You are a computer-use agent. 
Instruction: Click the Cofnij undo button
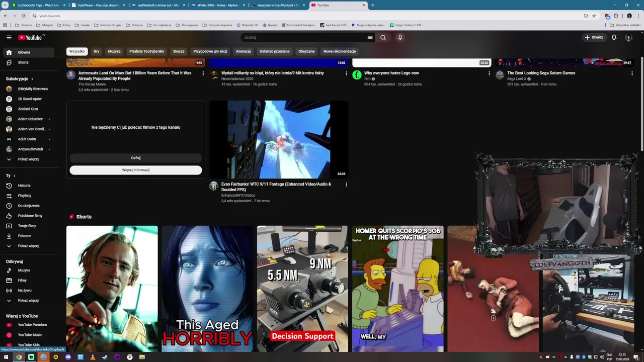coord(136,158)
